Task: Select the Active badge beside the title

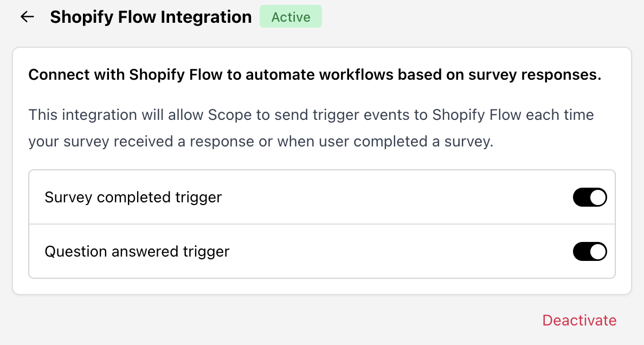Action: (291, 16)
